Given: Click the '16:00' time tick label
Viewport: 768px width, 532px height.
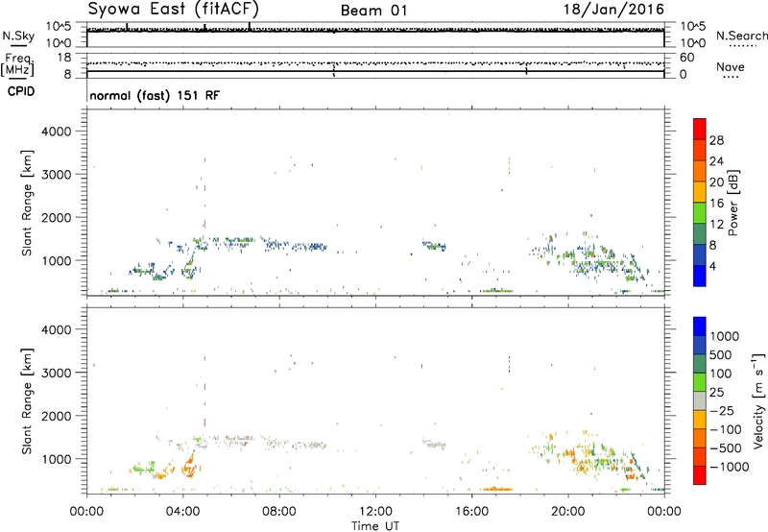Looking at the screenshot, I should [x=471, y=512].
